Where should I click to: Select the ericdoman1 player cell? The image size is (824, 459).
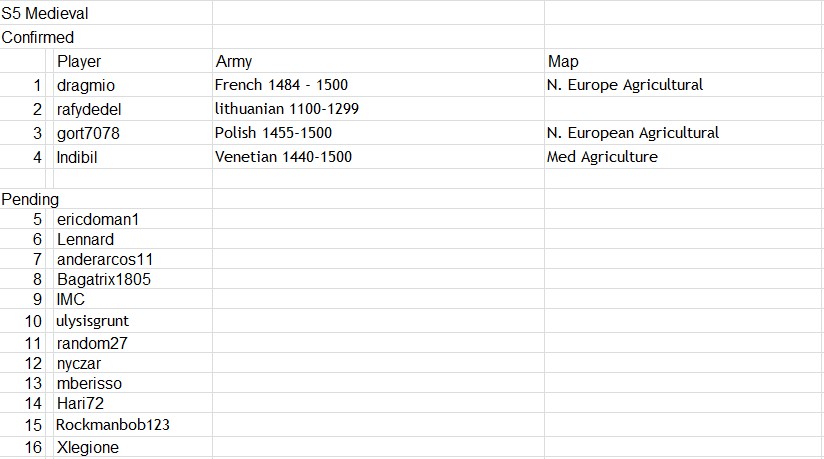click(x=133, y=219)
